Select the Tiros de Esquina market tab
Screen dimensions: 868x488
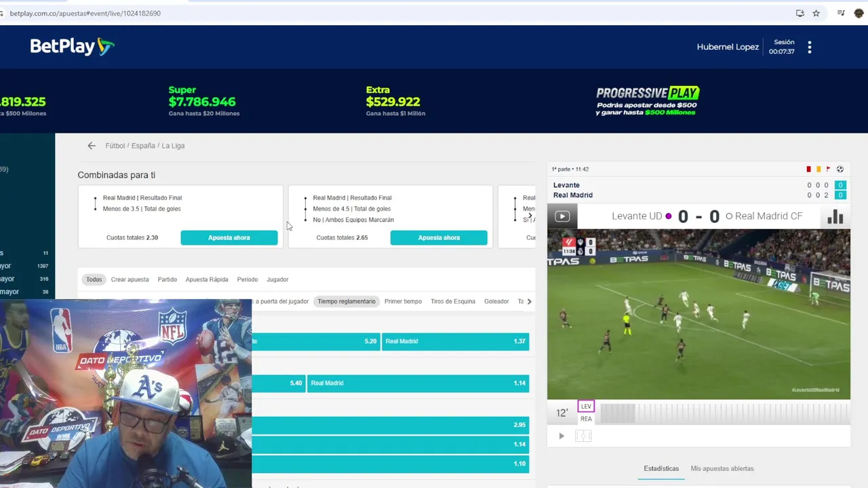[453, 302]
